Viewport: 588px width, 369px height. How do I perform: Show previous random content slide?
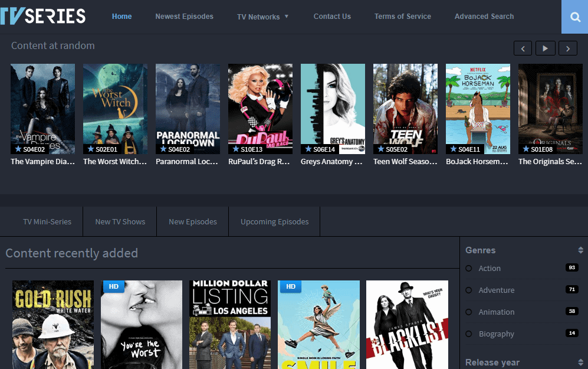pyautogui.click(x=523, y=48)
